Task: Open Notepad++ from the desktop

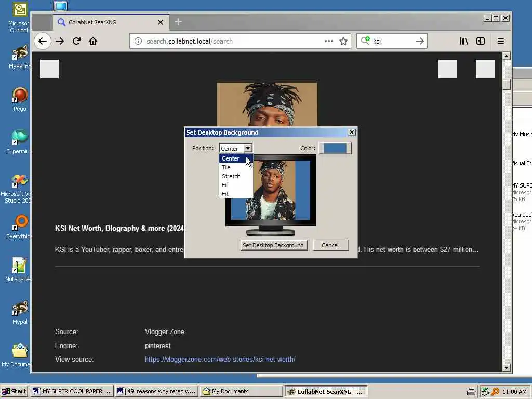Action: click(x=18, y=270)
